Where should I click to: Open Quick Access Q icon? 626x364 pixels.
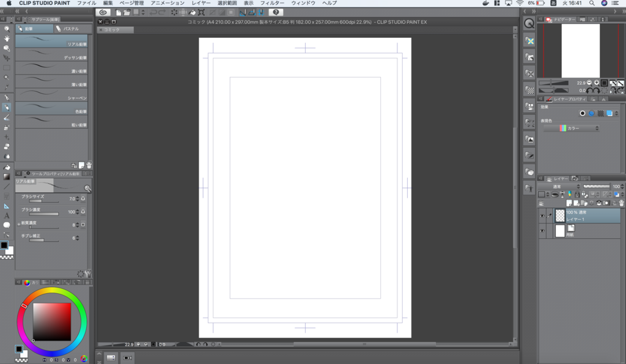coord(529,24)
